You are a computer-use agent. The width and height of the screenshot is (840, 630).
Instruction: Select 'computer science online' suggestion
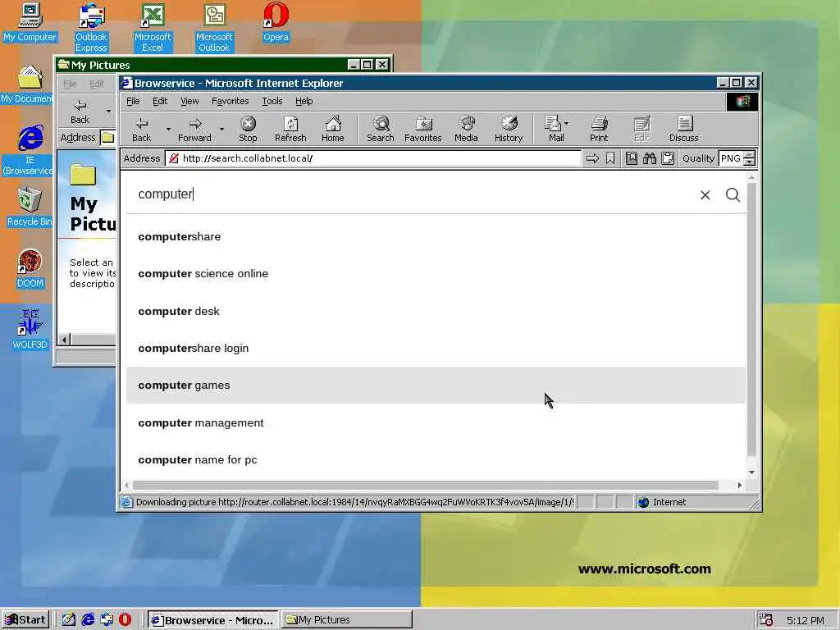pos(436,274)
